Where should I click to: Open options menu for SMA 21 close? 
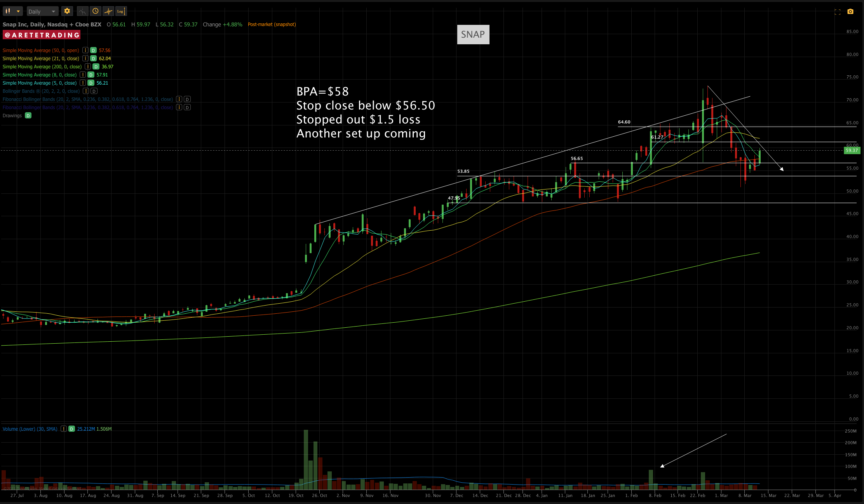(x=85, y=59)
